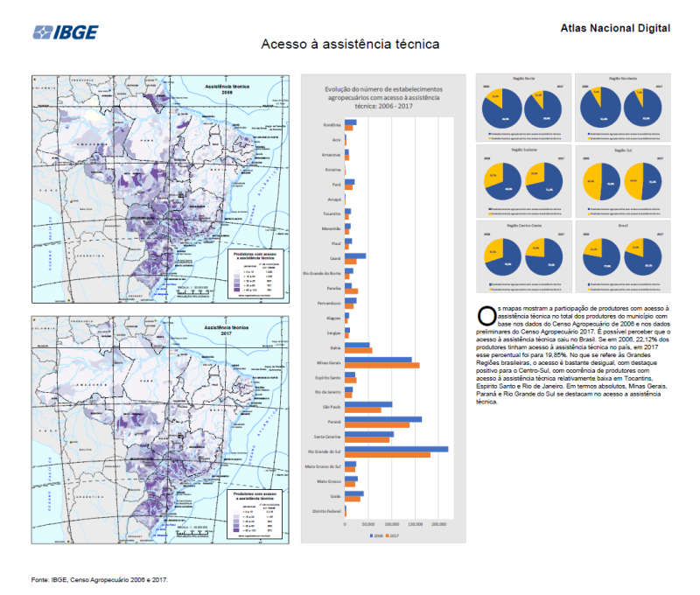The width and height of the screenshot is (700, 595).
Task: Click the '200.000' axis value on the bar chart
Action: pyautogui.click(x=439, y=524)
